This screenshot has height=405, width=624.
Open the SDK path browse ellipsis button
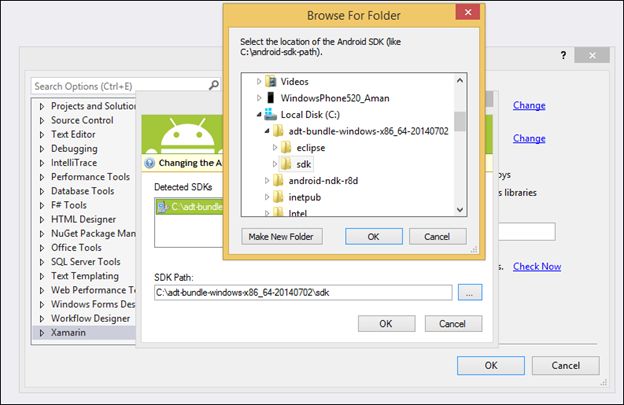470,292
